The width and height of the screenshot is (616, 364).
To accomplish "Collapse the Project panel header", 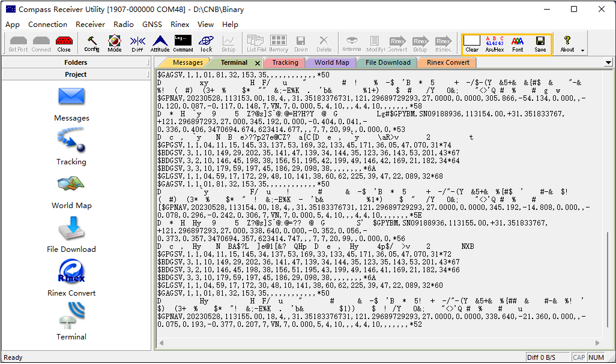I will click(x=76, y=74).
